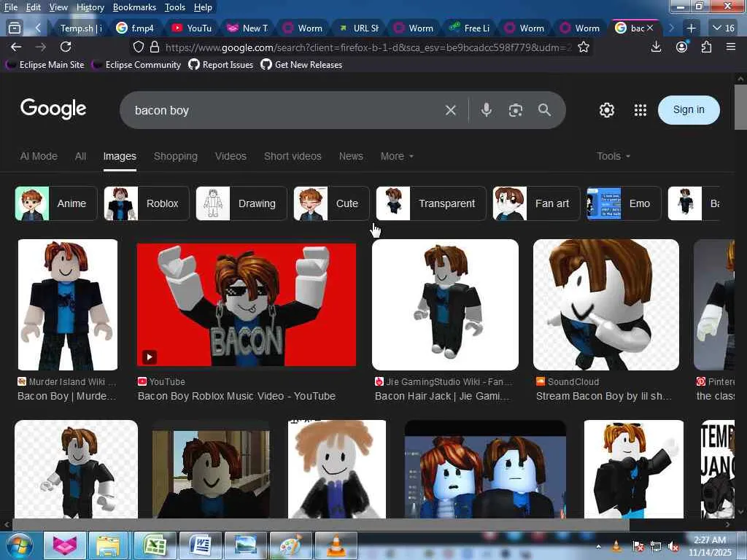
Task: Open the Tools menu in the menu bar
Action: click(x=175, y=7)
